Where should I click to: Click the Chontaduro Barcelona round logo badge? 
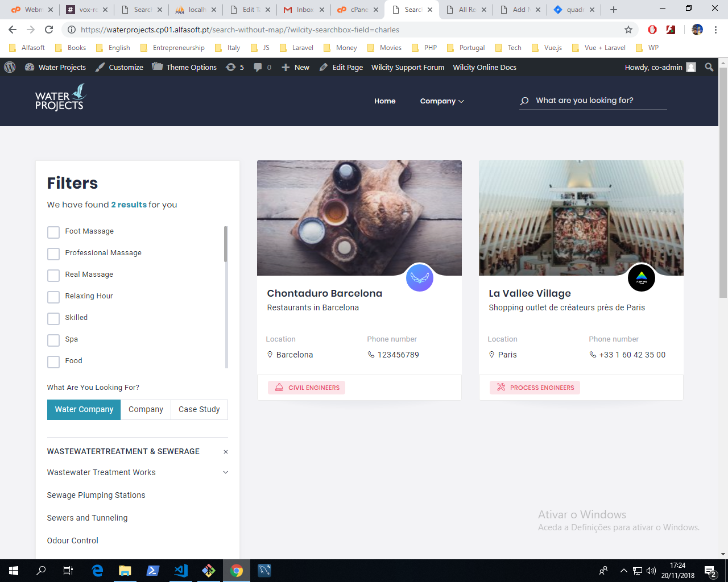pos(420,278)
